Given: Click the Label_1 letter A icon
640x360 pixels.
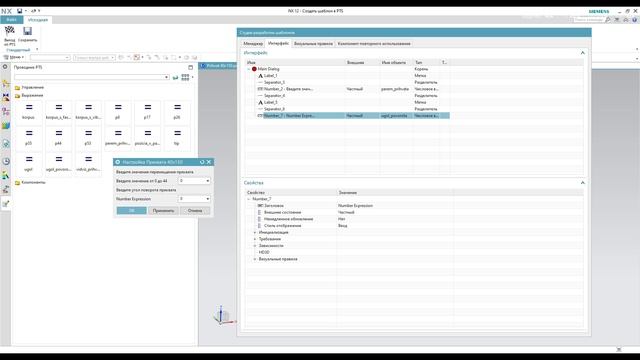Looking at the screenshot, I should 260,76.
